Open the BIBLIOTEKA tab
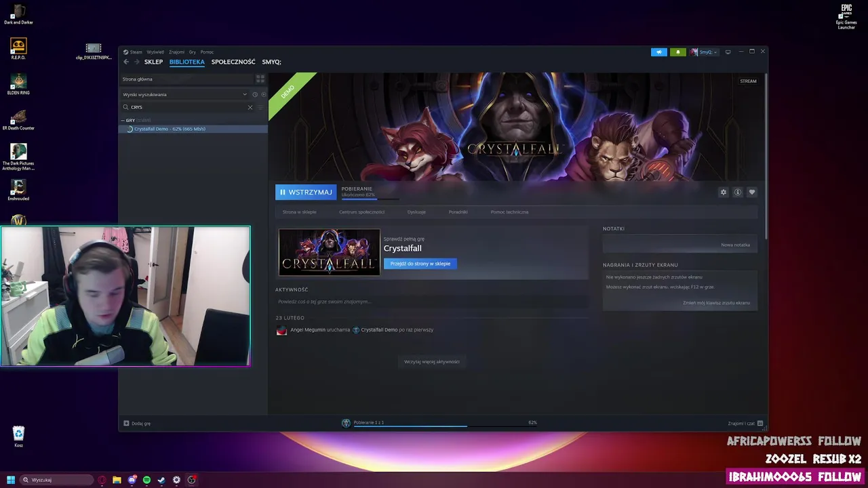 (187, 62)
